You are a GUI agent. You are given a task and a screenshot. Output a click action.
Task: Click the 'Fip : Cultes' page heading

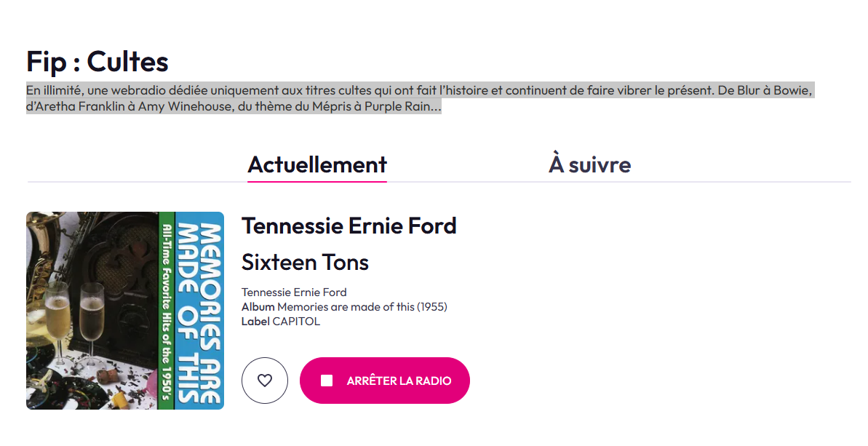97,62
